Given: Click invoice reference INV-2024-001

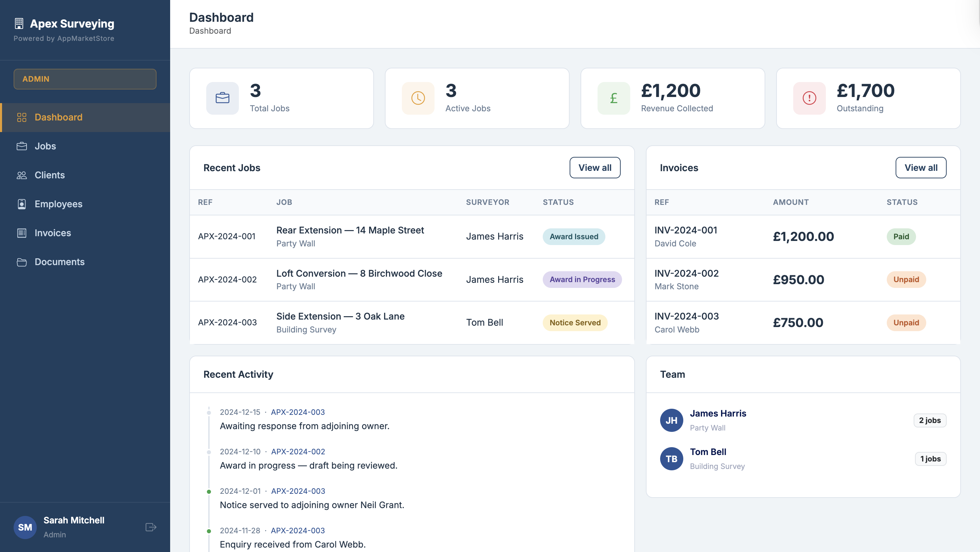Looking at the screenshot, I should pyautogui.click(x=686, y=230).
